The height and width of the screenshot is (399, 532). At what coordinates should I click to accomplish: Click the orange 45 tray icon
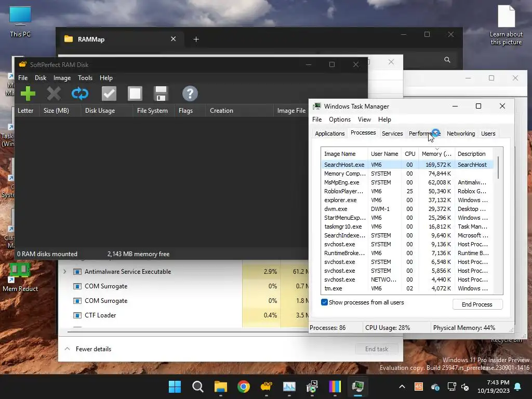coord(419,387)
